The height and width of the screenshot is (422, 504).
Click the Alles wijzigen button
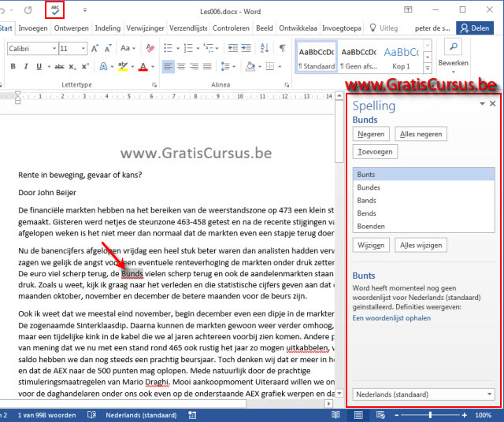tap(421, 245)
